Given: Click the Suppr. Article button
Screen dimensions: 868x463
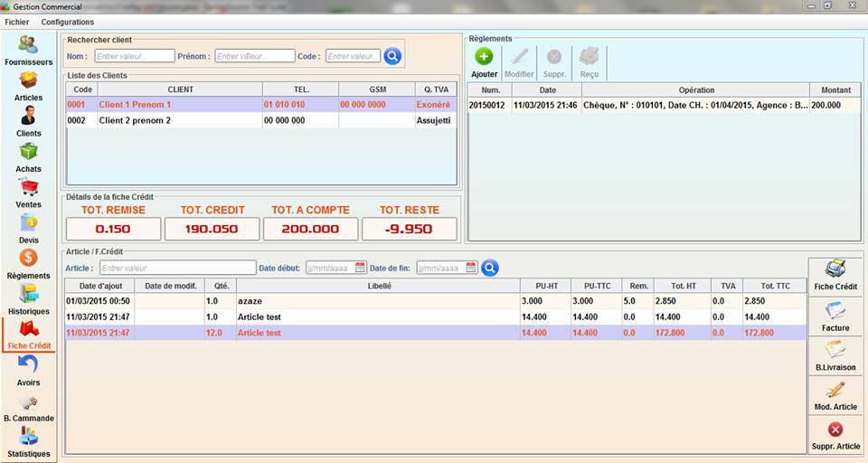Looking at the screenshot, I should pos(835,435).
